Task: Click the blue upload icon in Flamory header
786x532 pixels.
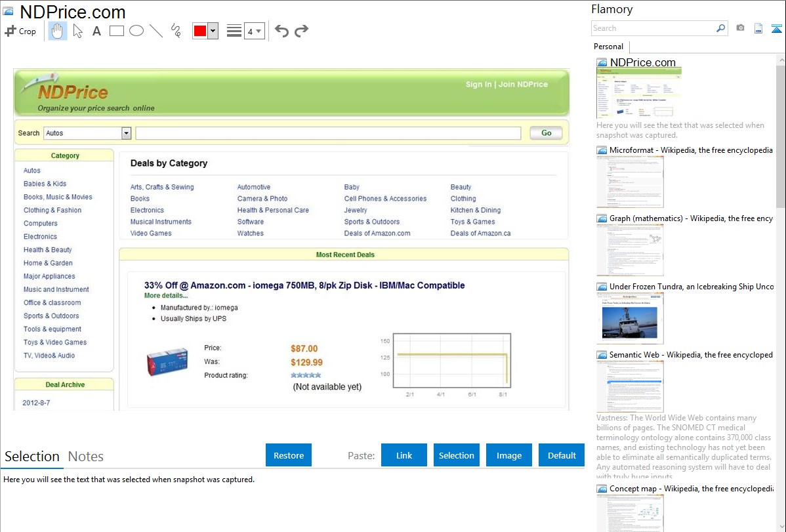Action: (x=776, y=28)
